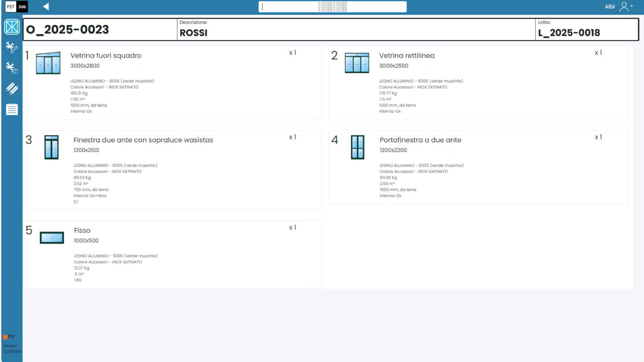Click dimension 3000x2500
The image size is (644, 362).
pos(393,66)
